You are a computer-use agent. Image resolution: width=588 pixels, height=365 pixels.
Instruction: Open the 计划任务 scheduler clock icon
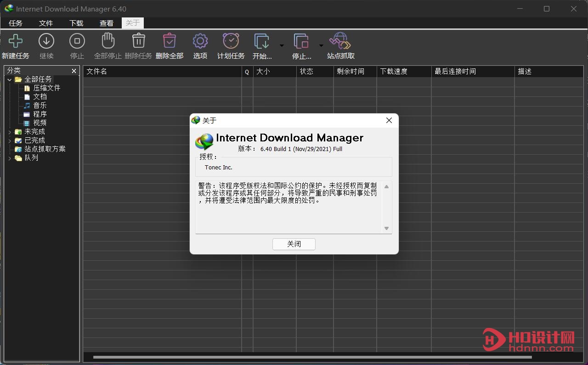(x=231, y=40)
